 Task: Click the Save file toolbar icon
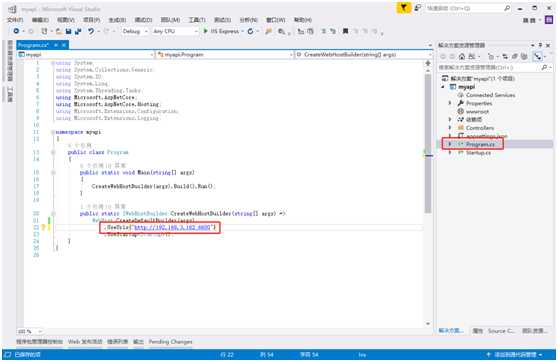coord(68,31)
